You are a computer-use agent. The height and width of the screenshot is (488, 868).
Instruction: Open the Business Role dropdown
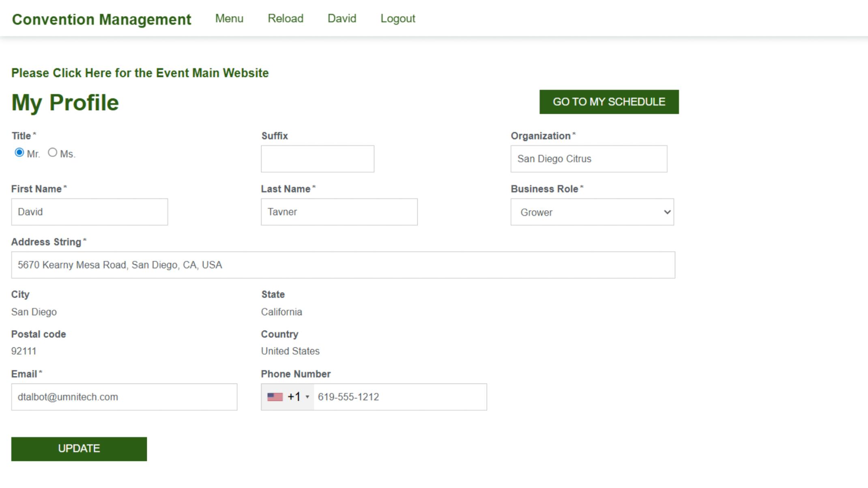click(x=592, y=212)
